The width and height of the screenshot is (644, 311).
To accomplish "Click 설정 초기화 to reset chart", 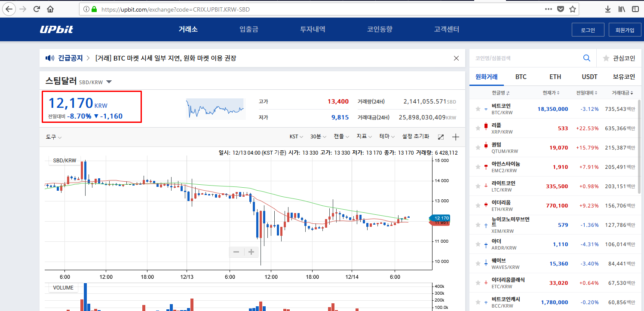I will pos(415,137).
